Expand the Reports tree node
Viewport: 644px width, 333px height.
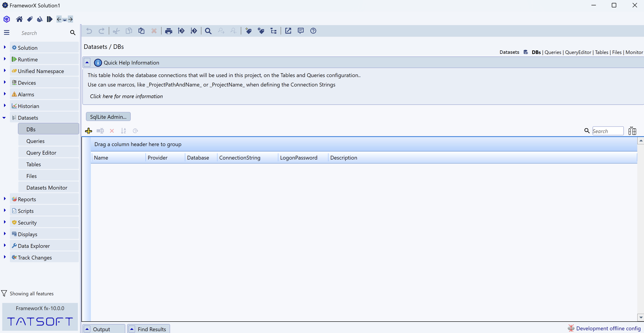coord(4,199)
